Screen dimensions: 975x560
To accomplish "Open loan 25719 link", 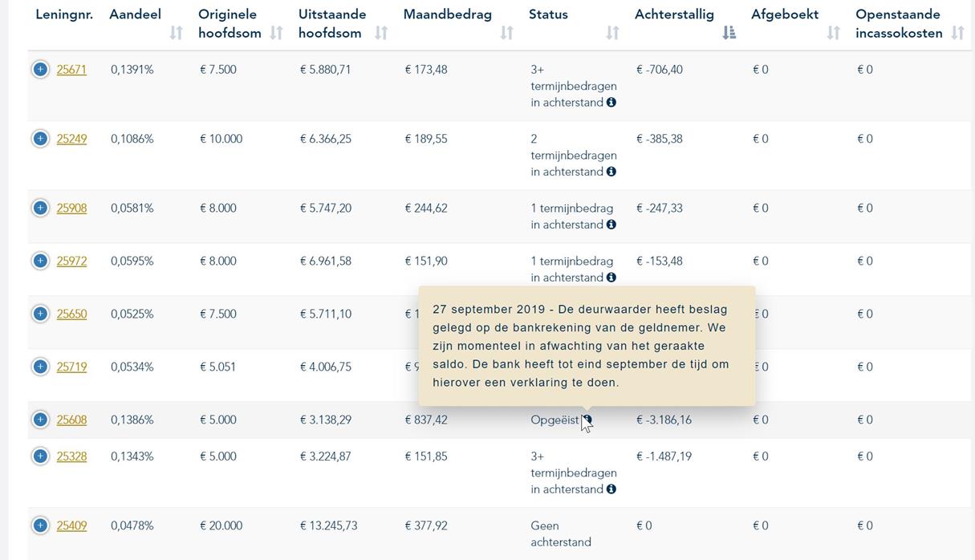I will tap(71, 367).
